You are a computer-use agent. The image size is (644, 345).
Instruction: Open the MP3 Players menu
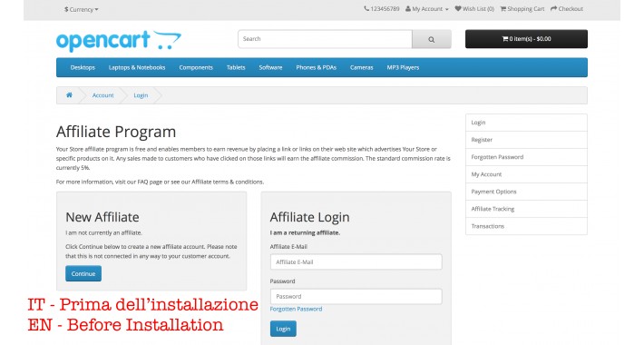(403, 67)
